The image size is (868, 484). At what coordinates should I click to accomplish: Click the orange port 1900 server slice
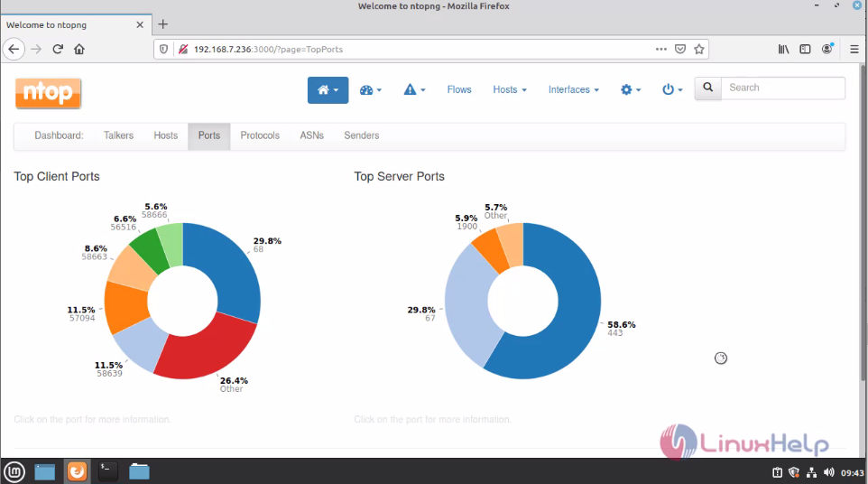click(492, 249)
